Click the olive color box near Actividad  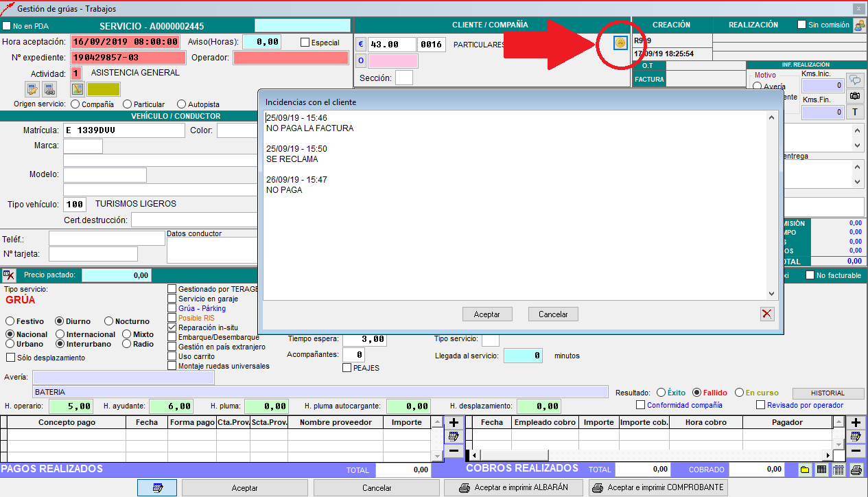point(104,89)
